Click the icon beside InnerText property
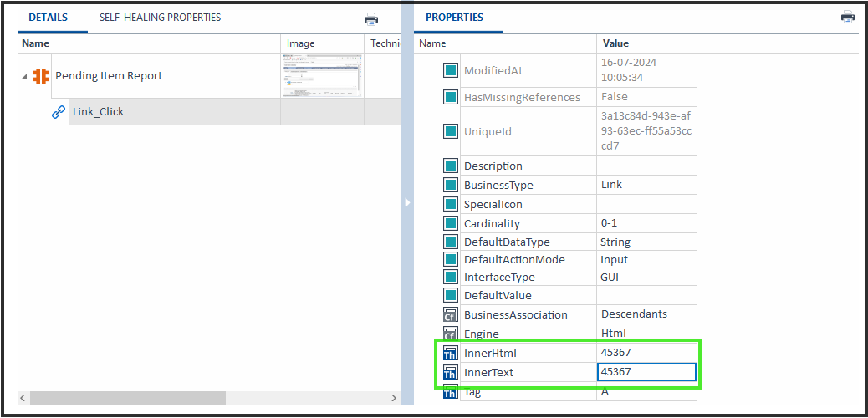The width and height of the screenshot is (868, 418). coord(451,372)
